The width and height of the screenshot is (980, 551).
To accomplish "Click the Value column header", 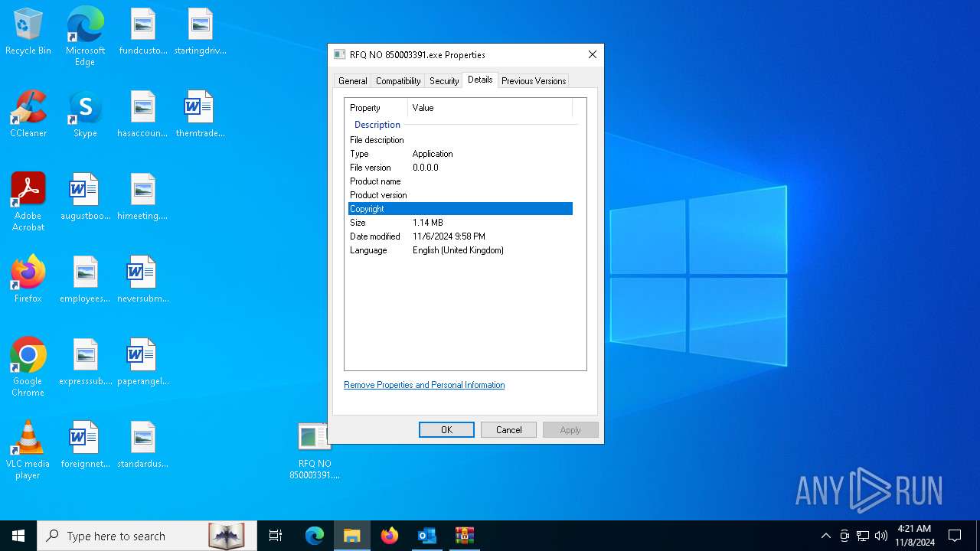I will 490,108.
